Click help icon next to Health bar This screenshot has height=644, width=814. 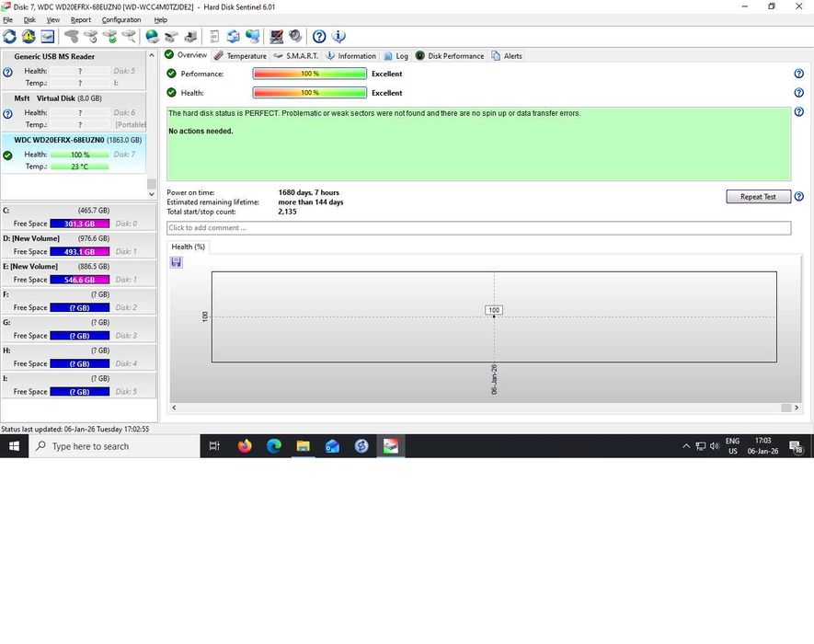[799, 93]
